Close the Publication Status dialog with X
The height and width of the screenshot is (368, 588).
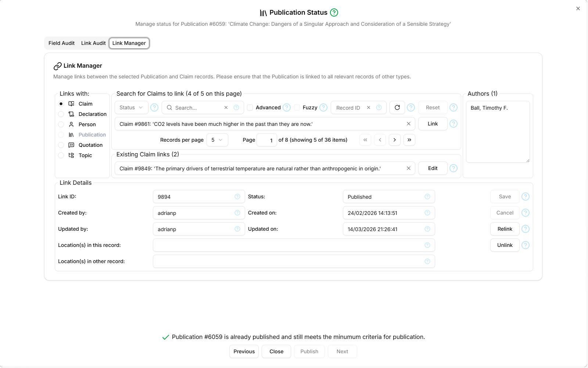click(x=578, y=8)
